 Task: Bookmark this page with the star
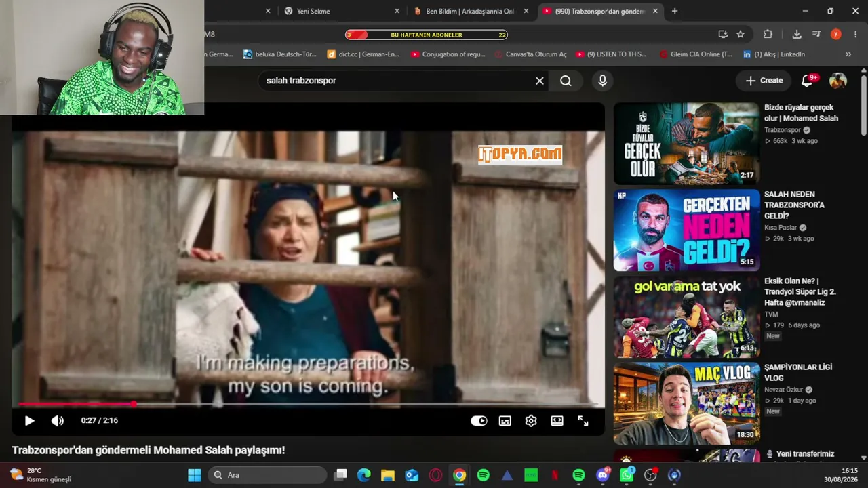click(741, 34)
